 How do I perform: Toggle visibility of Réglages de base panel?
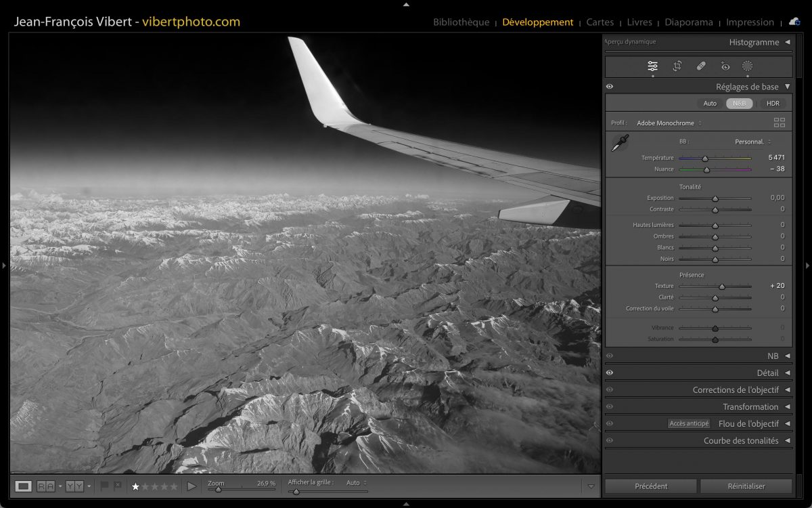point(610,87)
